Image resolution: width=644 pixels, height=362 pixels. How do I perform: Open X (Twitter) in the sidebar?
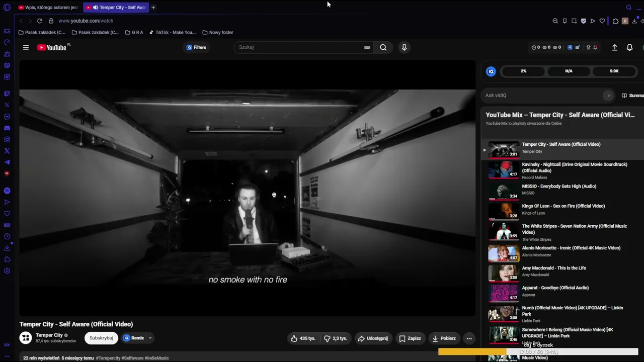(7, 151)
